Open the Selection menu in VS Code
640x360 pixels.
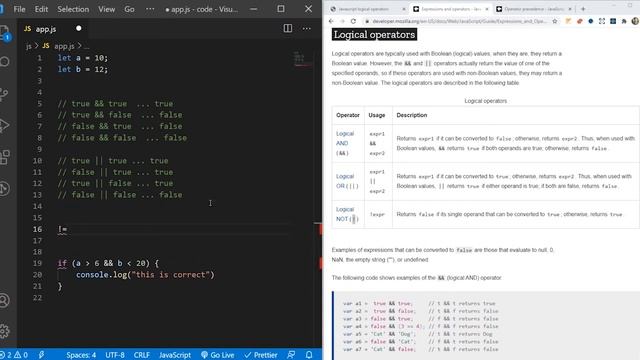click(73, 9)
